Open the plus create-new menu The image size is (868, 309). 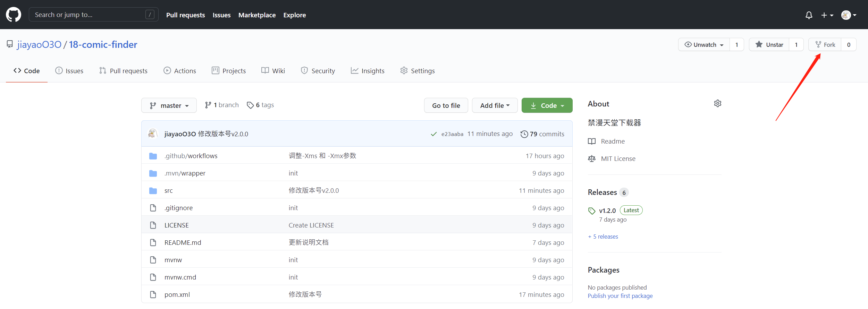(x=827, y=15)
